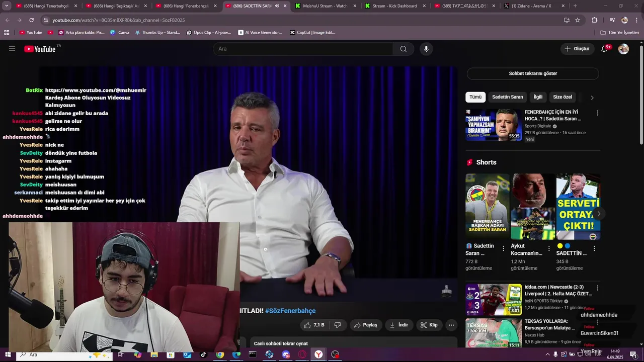Screen dimensions: 644x362
Task: Open Microsoft Edge in the taskbar
Action: tap(236, 354)
